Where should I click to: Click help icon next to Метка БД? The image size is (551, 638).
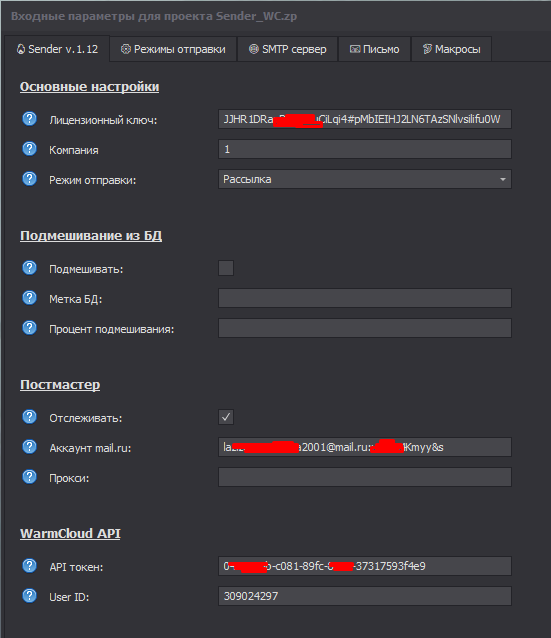point(29,298)
